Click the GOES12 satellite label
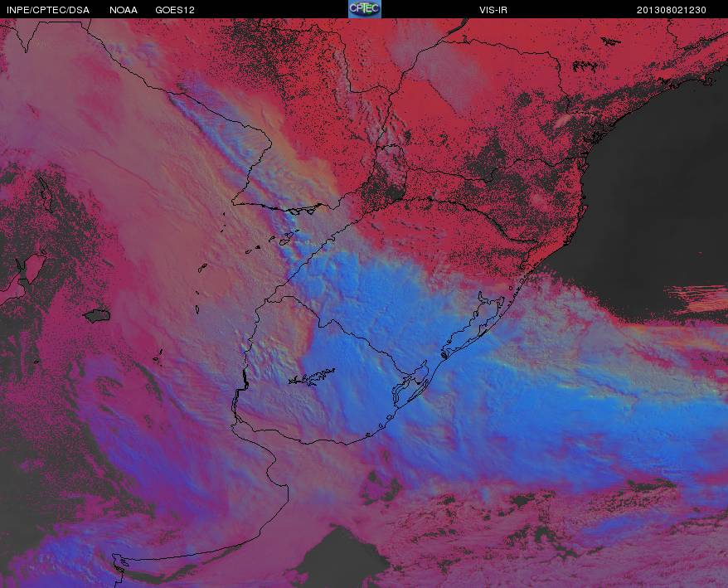This screenshot has height=588, width=728. click(x=175, y=10)
